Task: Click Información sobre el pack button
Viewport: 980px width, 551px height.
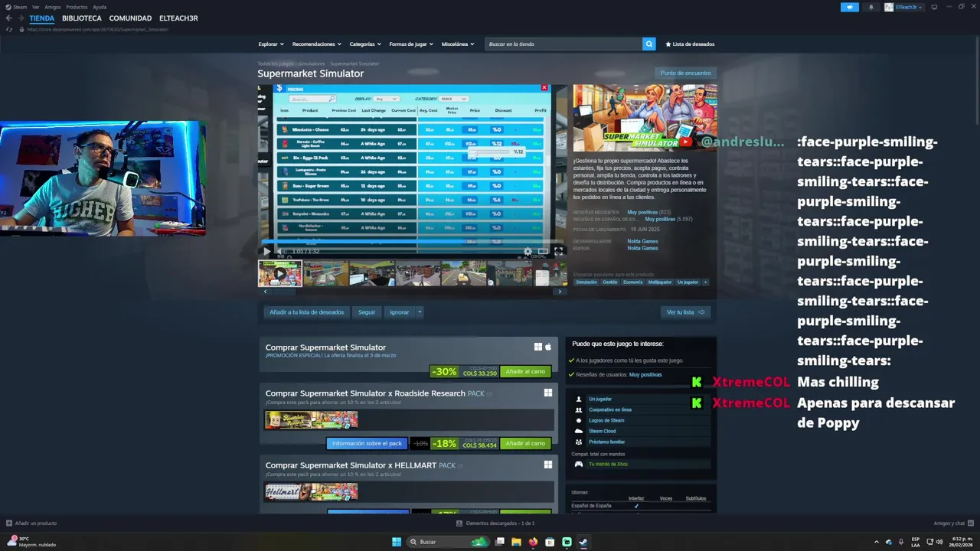Action: click(x=367, y=444)
